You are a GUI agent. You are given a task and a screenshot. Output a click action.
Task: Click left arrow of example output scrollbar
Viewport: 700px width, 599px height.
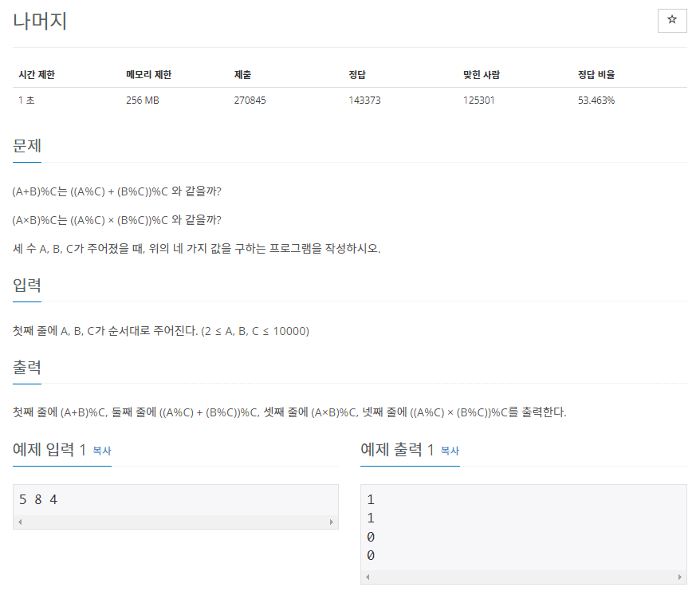[368, 577]
